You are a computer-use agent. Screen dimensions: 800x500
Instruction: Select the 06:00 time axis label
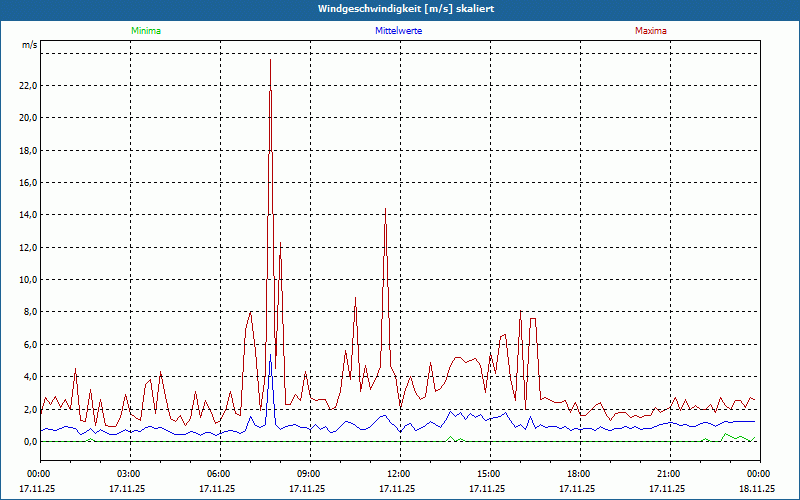(x=218, y=474)
